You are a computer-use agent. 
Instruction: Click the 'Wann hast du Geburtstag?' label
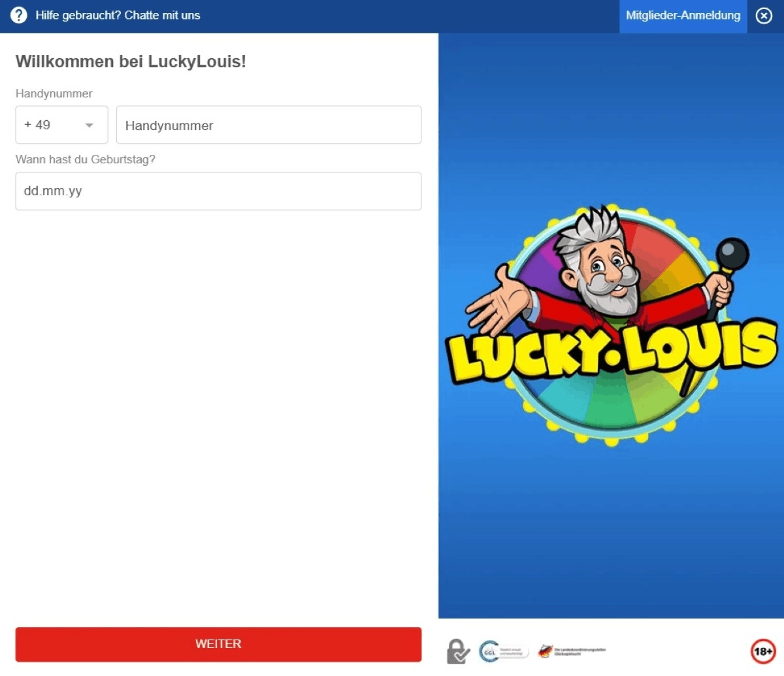click(x=86, y=159)
